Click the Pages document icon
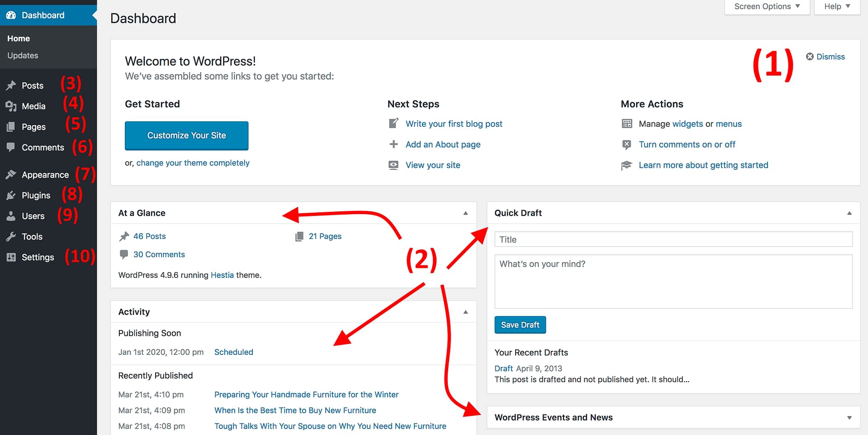Screen dimensions: 868x435 [11, 127]
